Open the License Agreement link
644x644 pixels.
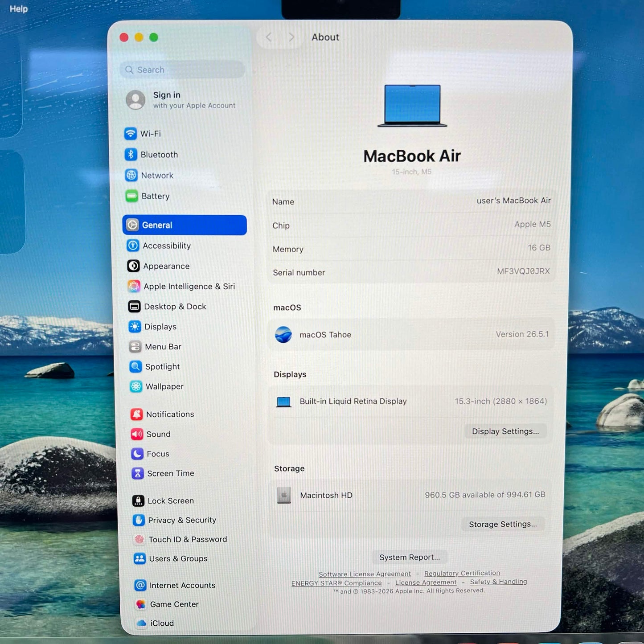(426, 582)
